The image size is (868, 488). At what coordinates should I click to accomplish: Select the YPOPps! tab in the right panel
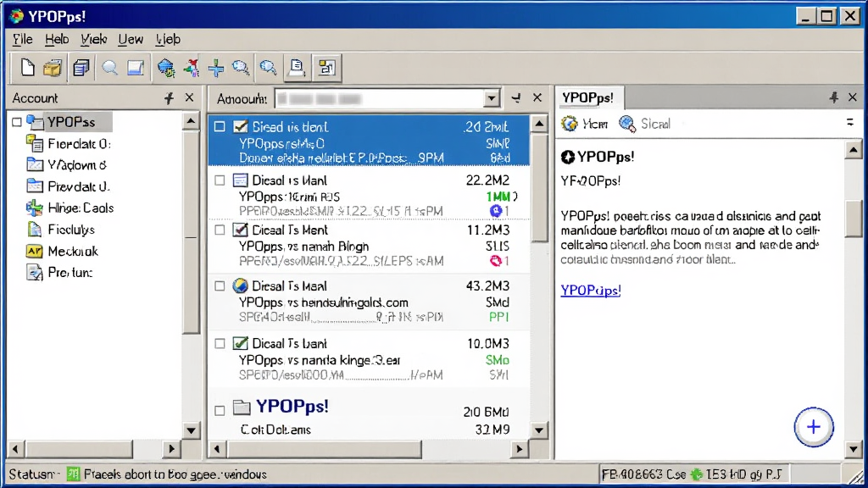pos(588,98)
